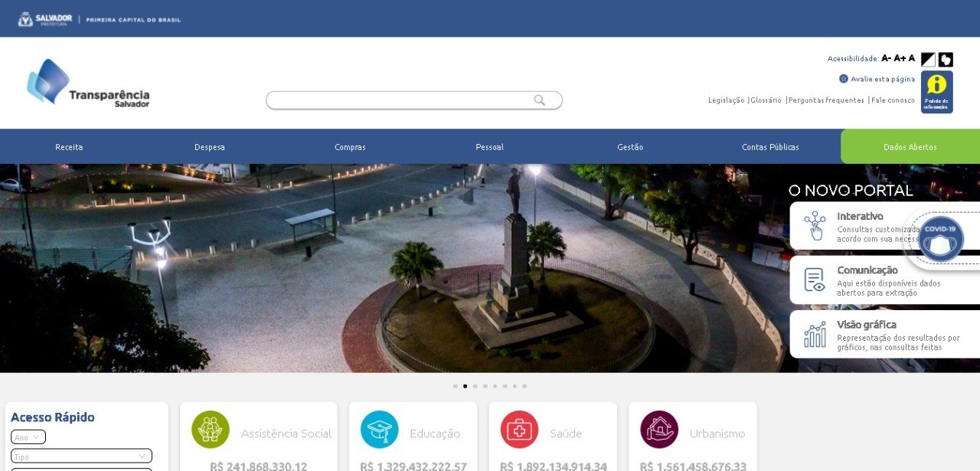Click the search magnifier icon
980x471 pixels.
540,100
